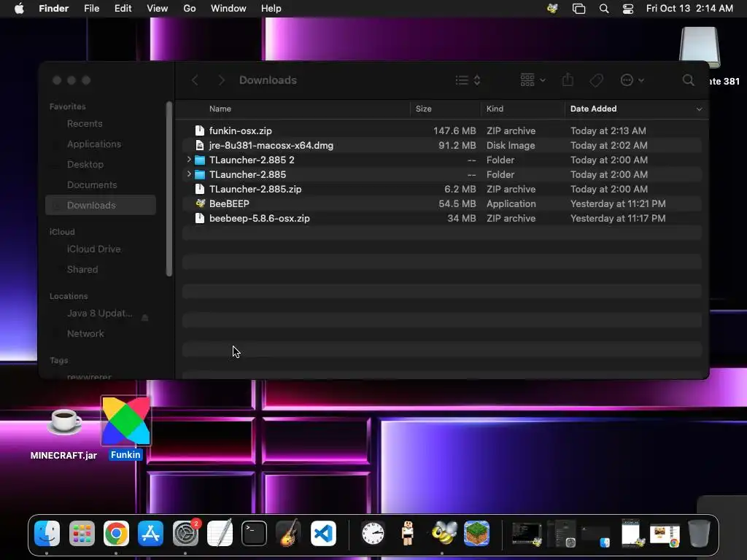Select funkin-osx.zip file

pyautogui.click(x=441, y=131)
